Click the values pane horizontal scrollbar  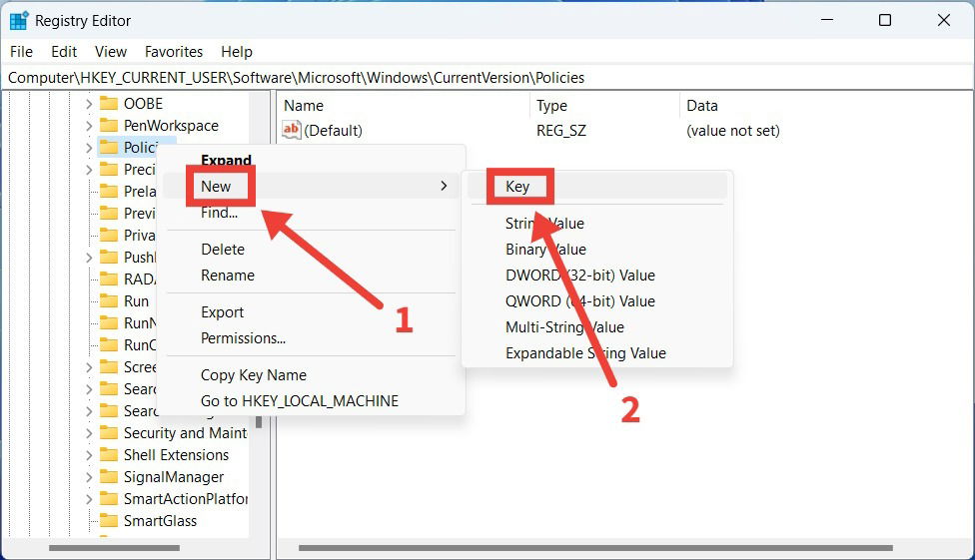pos(595,548)
